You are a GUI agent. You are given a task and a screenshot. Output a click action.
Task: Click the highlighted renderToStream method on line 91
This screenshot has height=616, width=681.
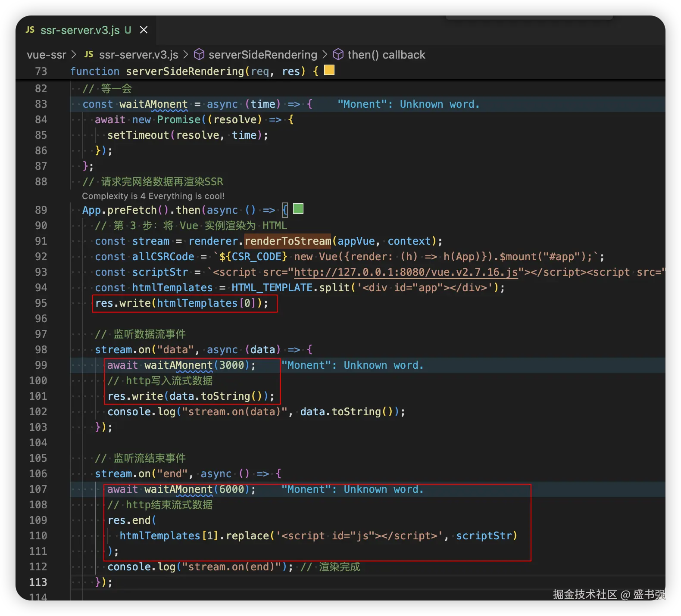point(288,241)
